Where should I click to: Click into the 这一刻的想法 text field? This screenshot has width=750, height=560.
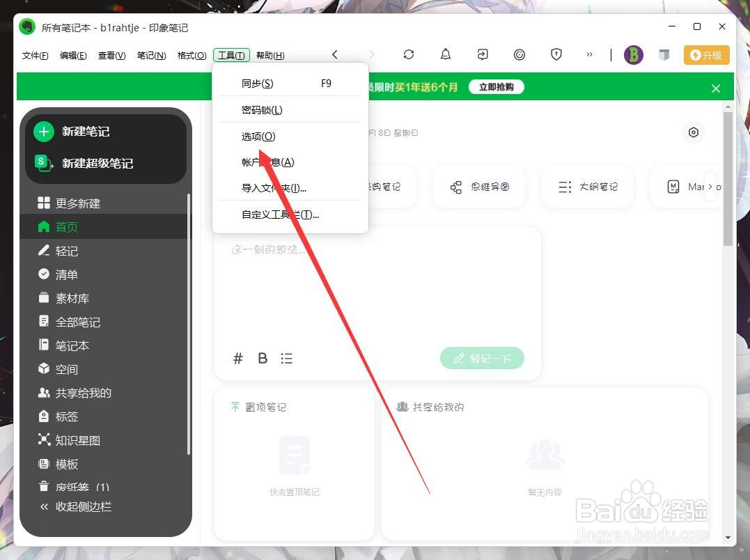(x=378, y=287)
